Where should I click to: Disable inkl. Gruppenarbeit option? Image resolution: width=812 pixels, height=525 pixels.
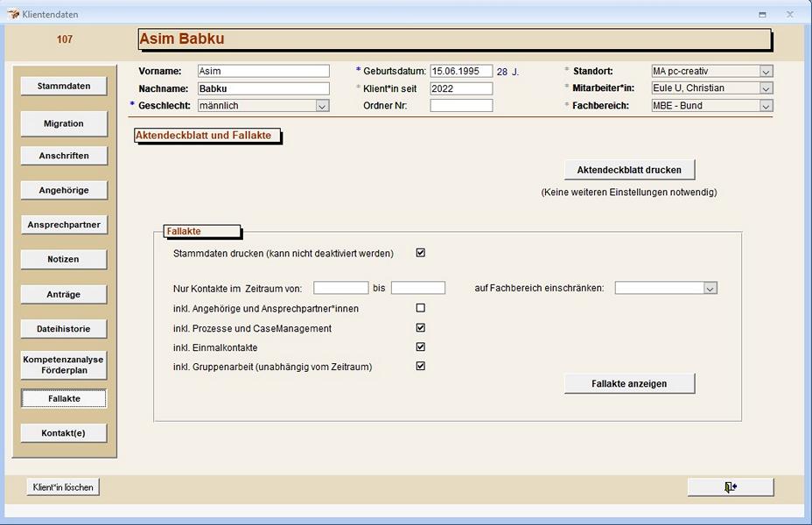coord(420,366)
